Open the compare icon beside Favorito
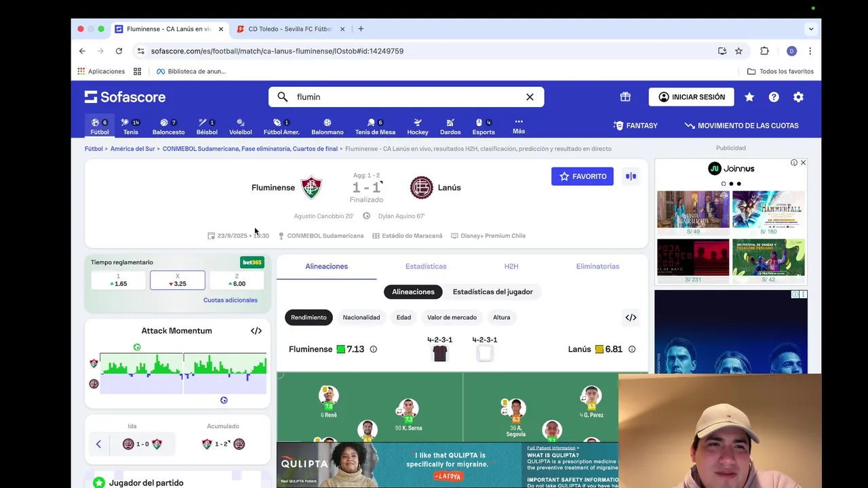This screenshot has height=488, width=868. point(631,176)
